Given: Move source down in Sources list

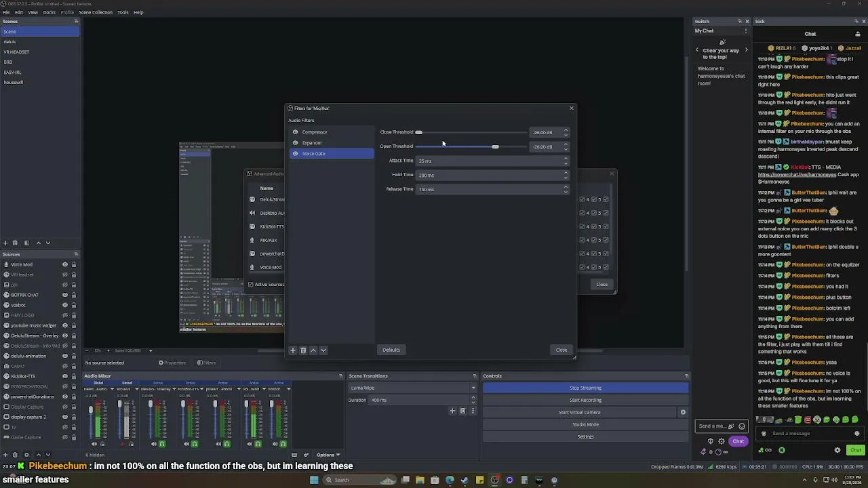Looking at the screenshot, I should tap(48, 455).
